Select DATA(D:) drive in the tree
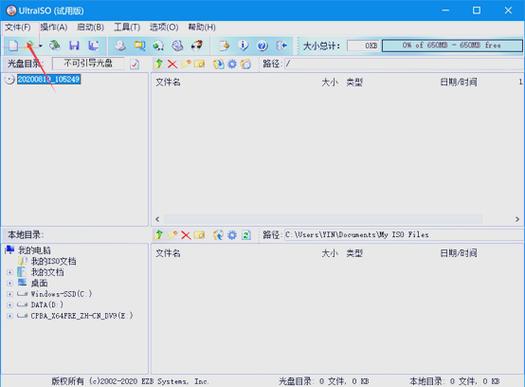This screenshot has width=525, height=387. point(47,305)
